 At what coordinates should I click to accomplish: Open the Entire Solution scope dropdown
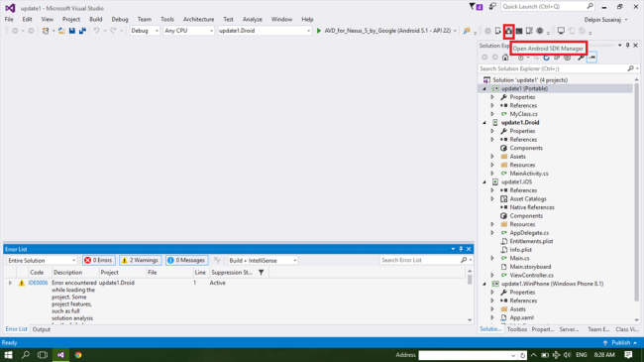tap(42, 261)
